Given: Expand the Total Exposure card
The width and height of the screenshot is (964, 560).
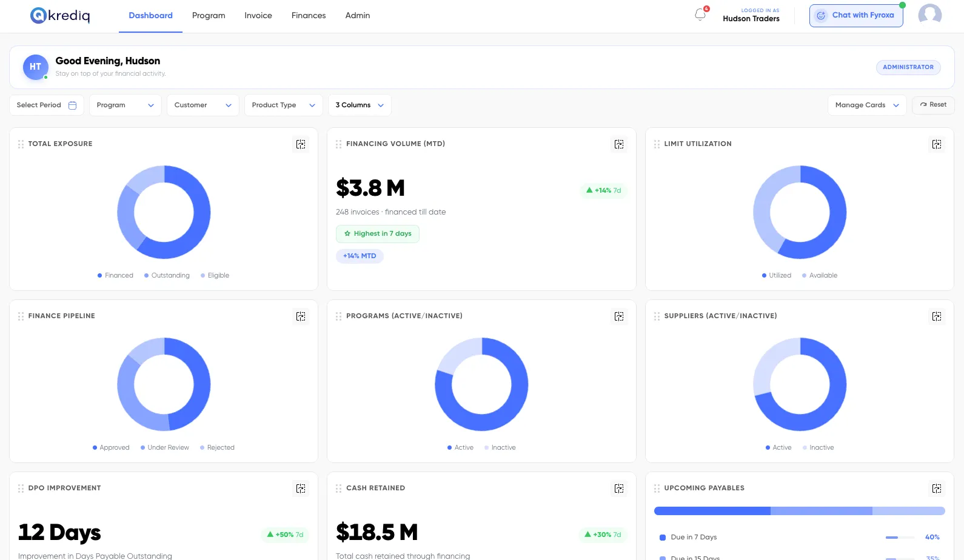Looking at the screenshot, I should pos(301,144).
